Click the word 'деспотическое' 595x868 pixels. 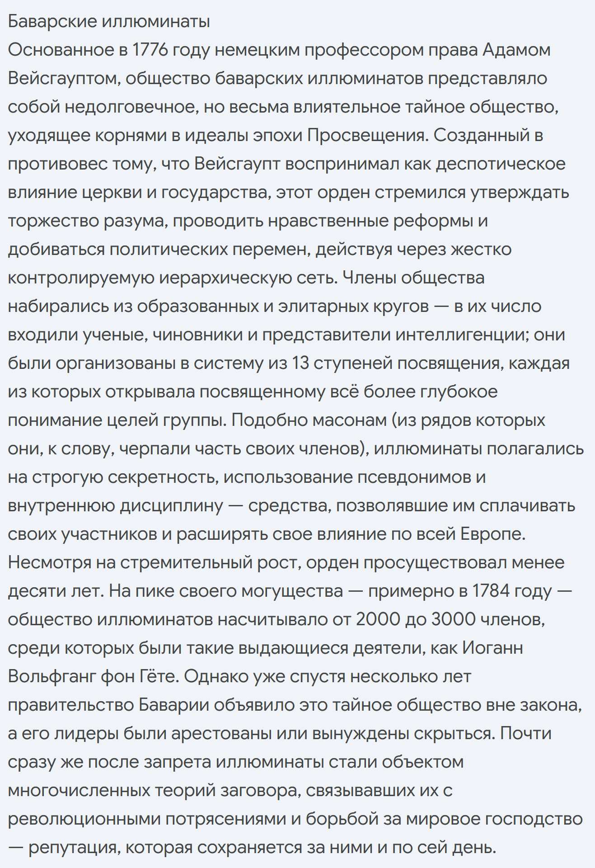(501, 164)
